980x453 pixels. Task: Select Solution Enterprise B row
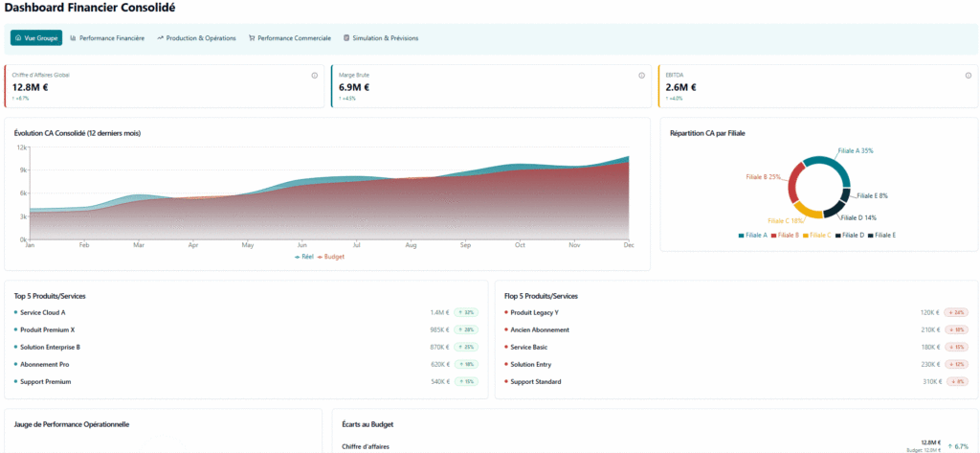click(x=246, y=347)
